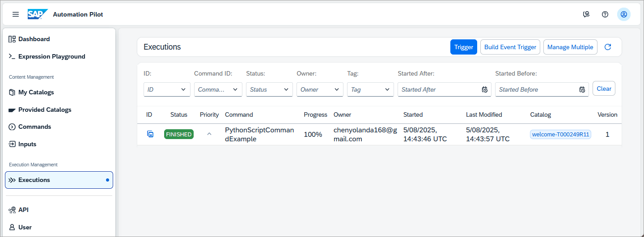
Task: Clear all execution filters
Action: (x=604, y=89)
